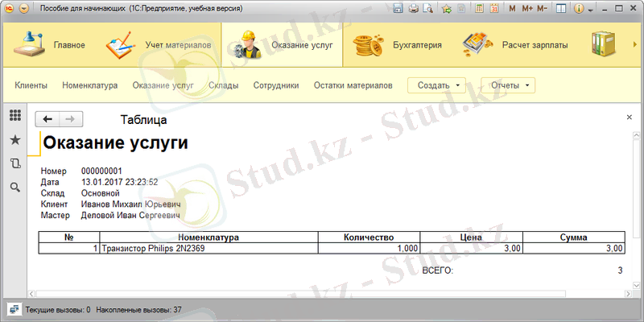Click the add-to-favorites star with arrow icon
Image resolution: width=644 pixels, height=322 pixels.
447,8
